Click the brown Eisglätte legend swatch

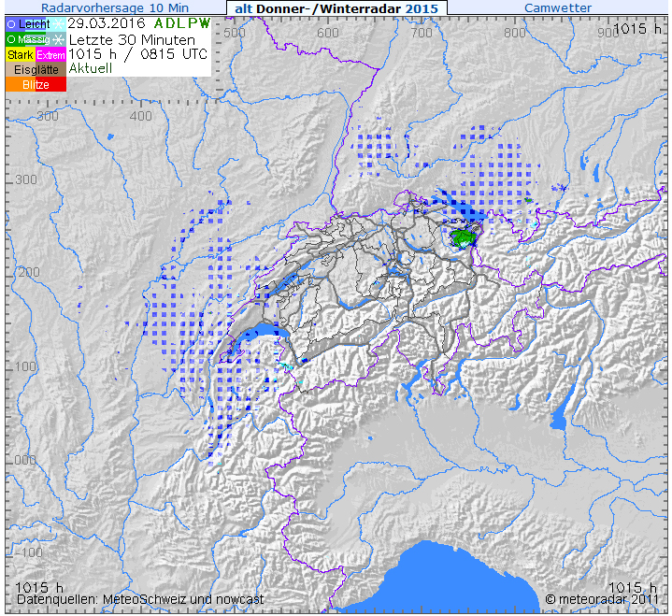point(36,69)
